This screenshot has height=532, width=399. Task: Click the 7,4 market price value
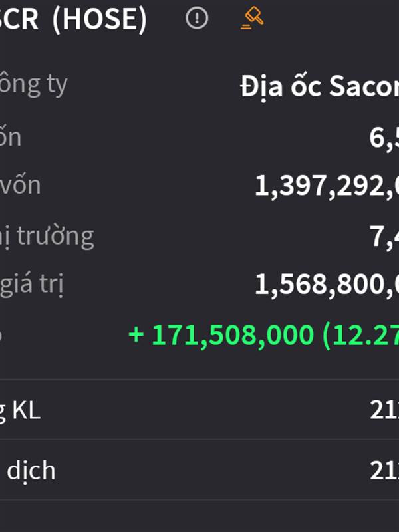pos(384,237)
